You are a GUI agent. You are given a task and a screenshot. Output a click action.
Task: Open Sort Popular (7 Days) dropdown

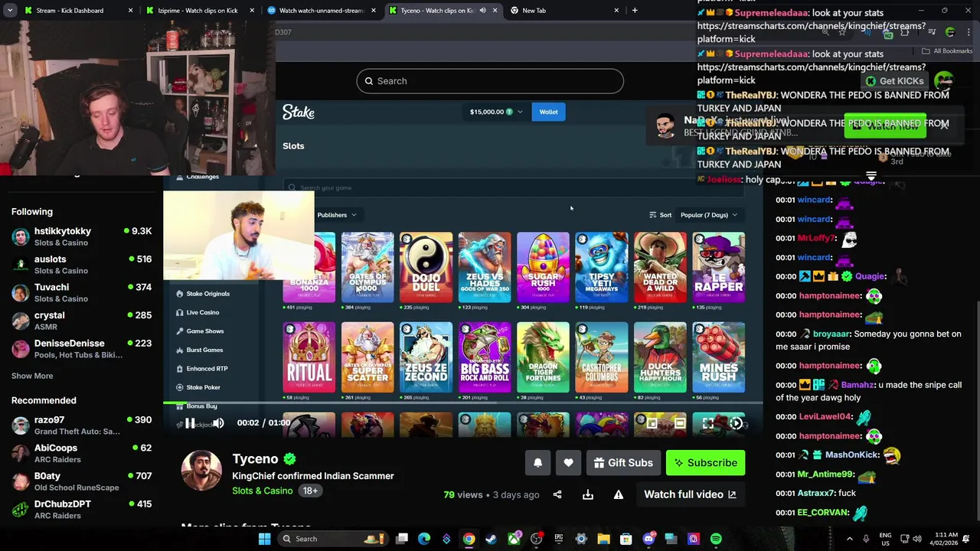[x=709, y=215]
